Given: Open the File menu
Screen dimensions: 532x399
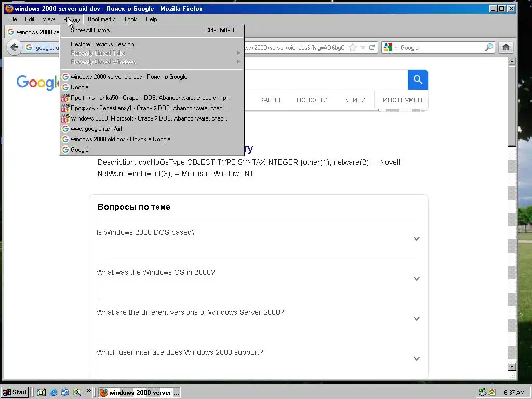Looking at the screenshot, I should [x=12, y=19].
